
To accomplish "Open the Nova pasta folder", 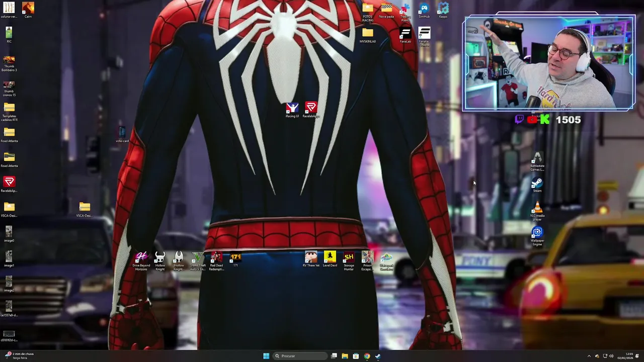I will (x=386, y=11).
